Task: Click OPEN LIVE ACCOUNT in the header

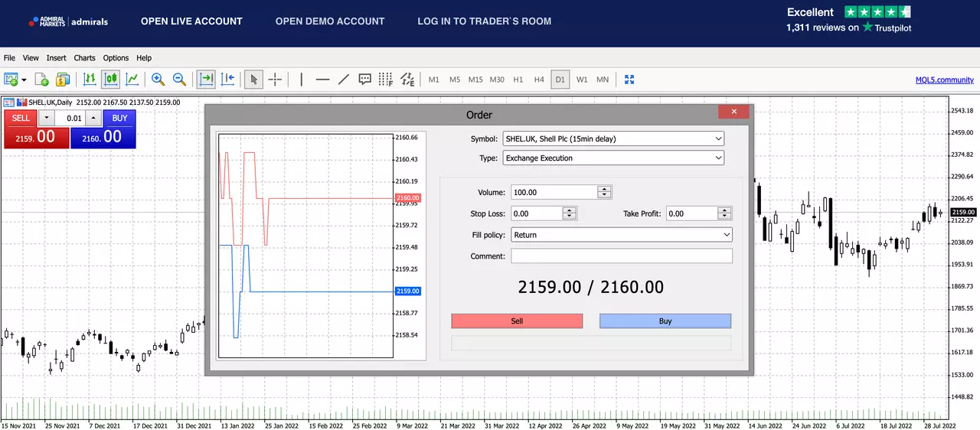Action: [x=191, y=21]
